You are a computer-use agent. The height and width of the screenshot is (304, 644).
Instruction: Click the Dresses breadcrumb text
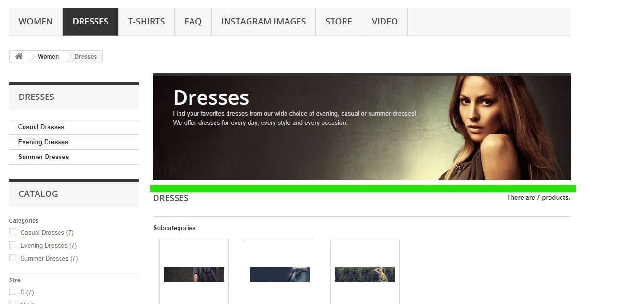coord(86,57)
